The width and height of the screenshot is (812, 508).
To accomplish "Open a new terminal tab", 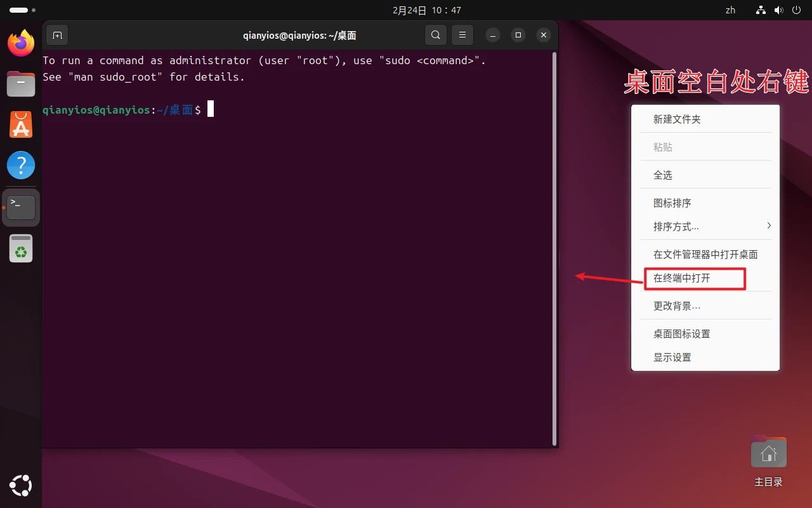I will coord(57,36).
